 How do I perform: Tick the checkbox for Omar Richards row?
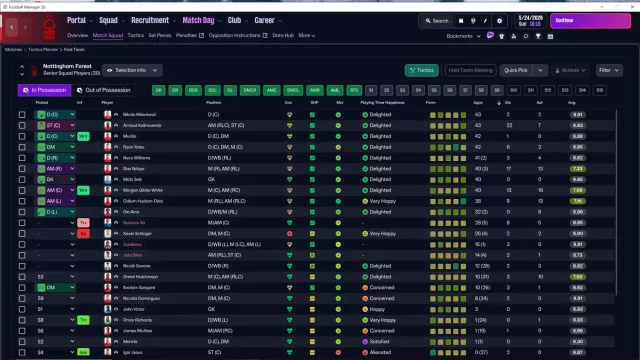point(22,320)
